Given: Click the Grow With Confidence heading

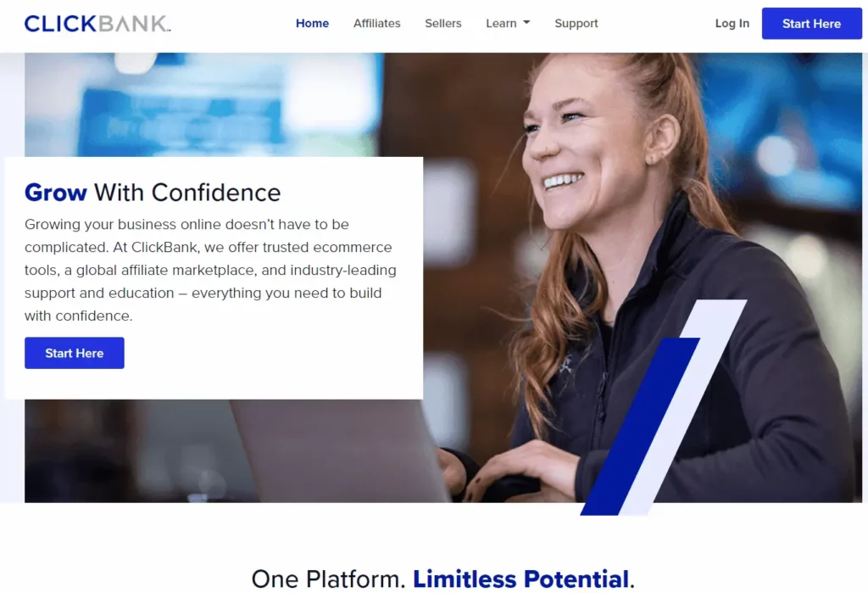Looking at the screenshot, I should 153,193.
